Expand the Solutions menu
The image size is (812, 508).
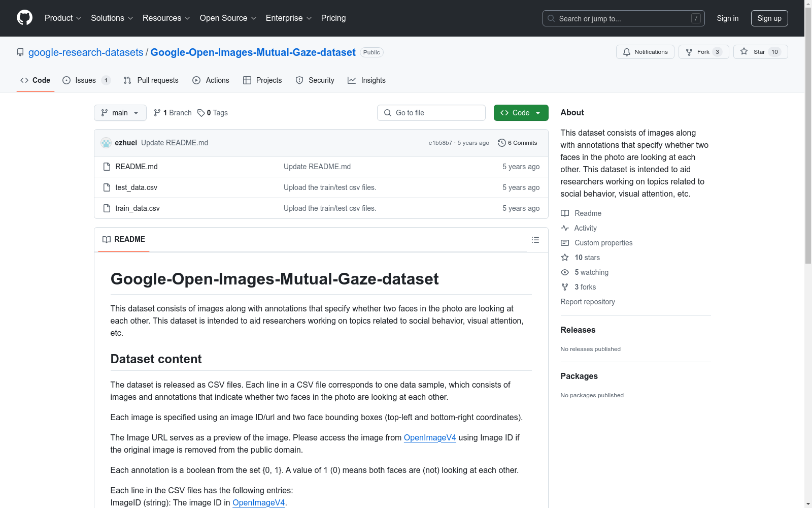pos(112,18)
